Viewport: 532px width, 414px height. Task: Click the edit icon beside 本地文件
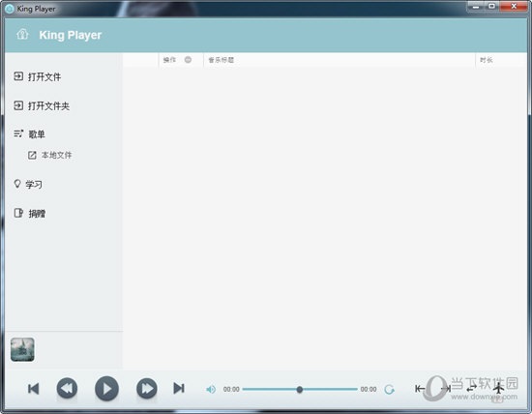pos(32,156)
